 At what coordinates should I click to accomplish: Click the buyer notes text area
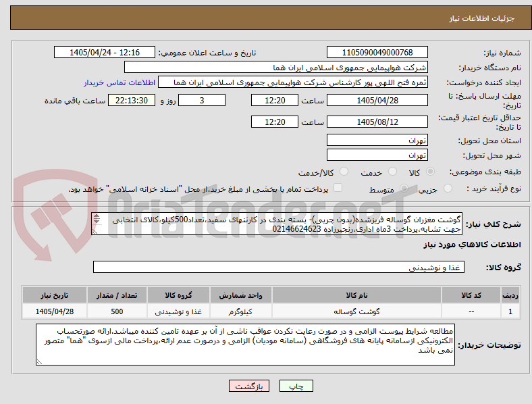pyautogui.click(x=245, y=345)
